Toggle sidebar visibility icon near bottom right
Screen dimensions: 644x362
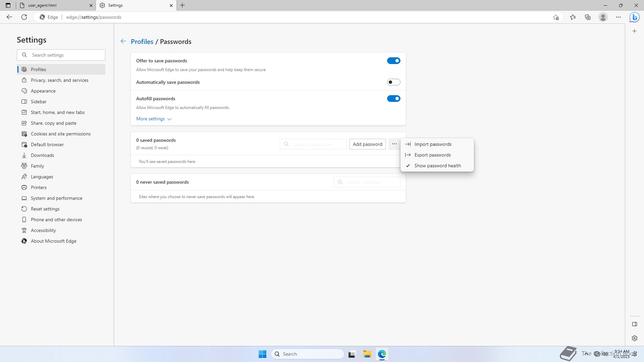click(634, 324)
